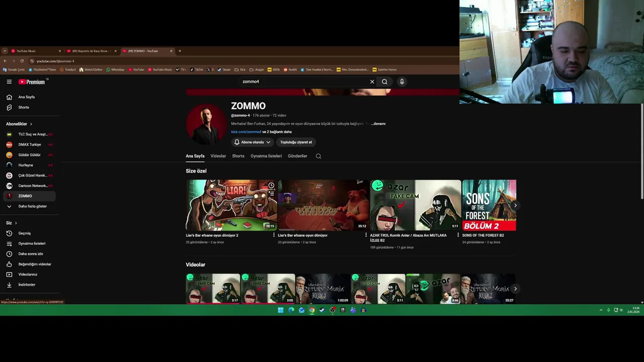Add Liar's Bar 2 to watch later
644x362 pixels.
(271, 186)
